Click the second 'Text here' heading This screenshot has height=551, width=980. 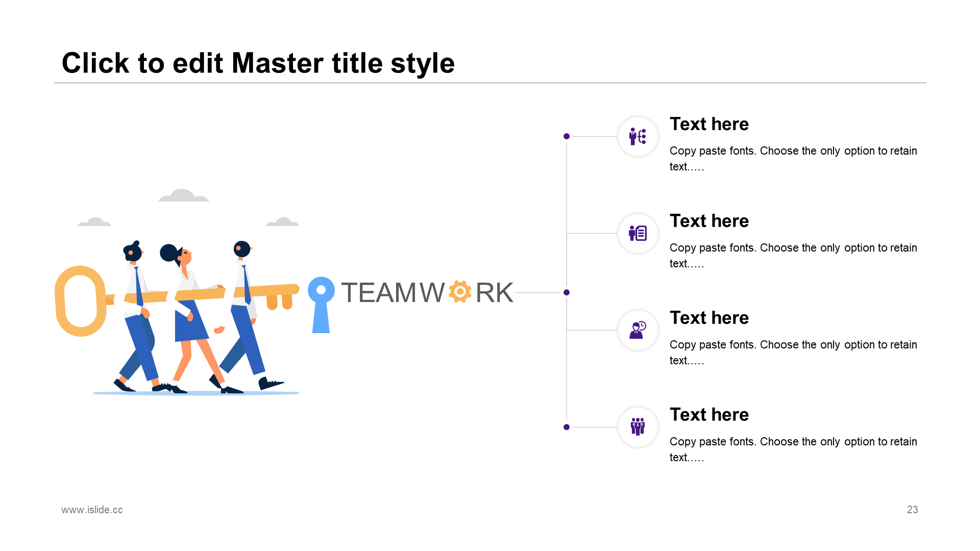pos(709,221)
